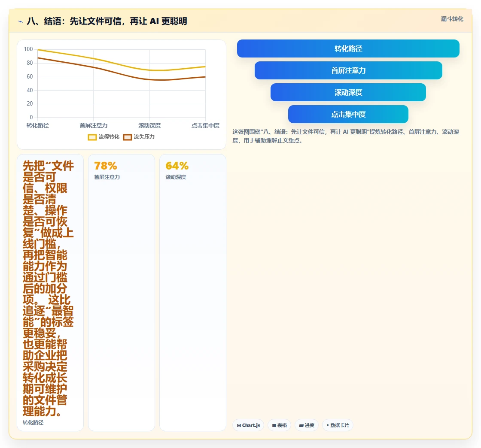The height and width of the screenshot is (448, 481).
Task: Toggle the 流失压力 legend item
Action: (139, 137)
